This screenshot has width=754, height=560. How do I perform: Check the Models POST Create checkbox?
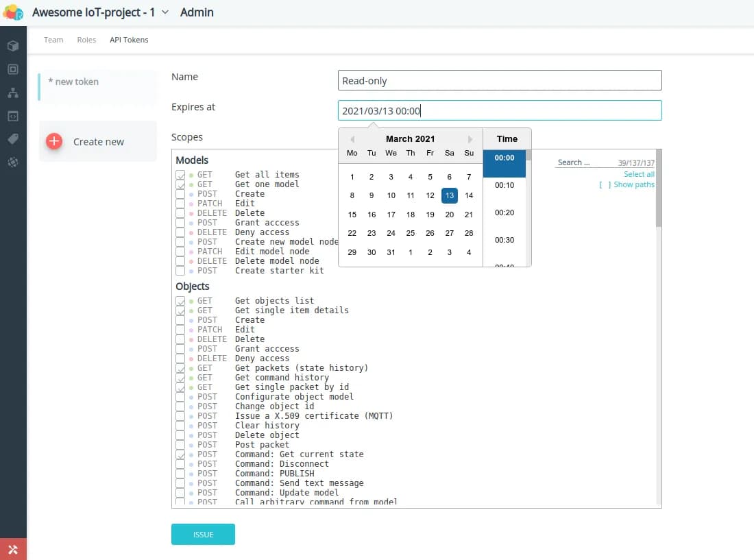pyautogui.click(x=180, y=194)
